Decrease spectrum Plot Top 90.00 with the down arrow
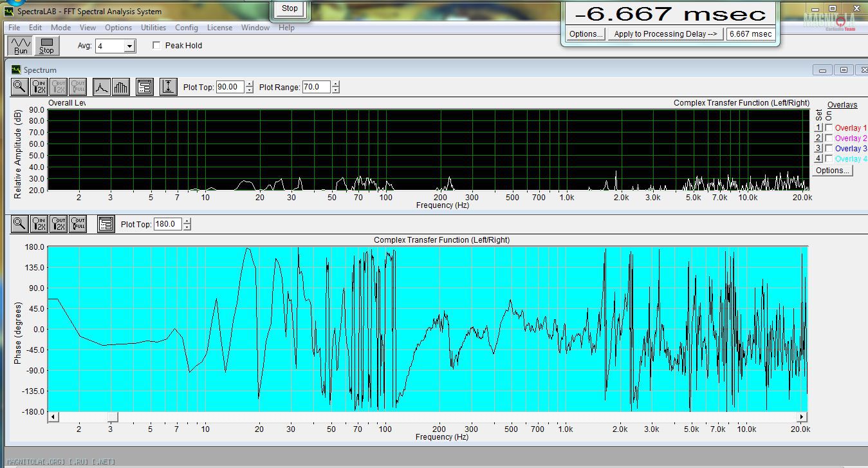The width and height of the screenshot is (868, 468). pos(249,90)
